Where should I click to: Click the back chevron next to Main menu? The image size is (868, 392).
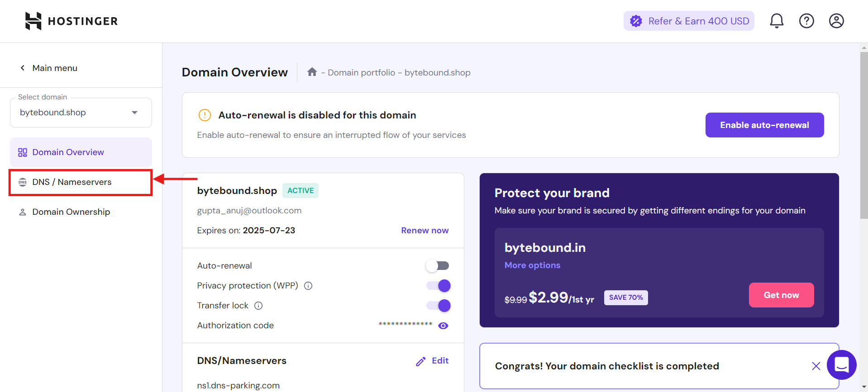[x=23, y=68]
